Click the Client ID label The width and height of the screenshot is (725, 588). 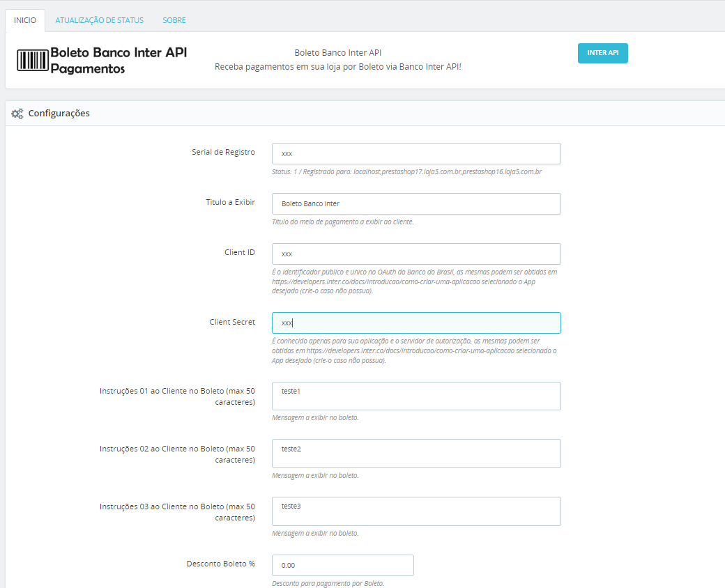coord(240,252)
